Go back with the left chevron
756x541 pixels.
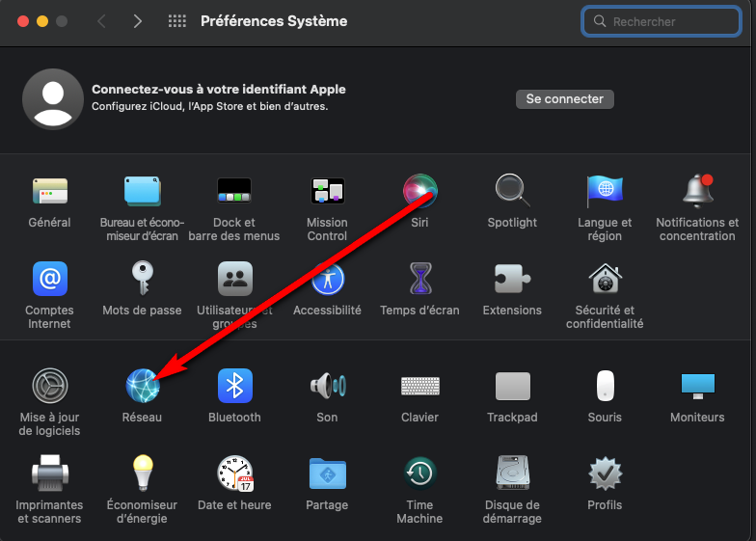click(101, 21)
